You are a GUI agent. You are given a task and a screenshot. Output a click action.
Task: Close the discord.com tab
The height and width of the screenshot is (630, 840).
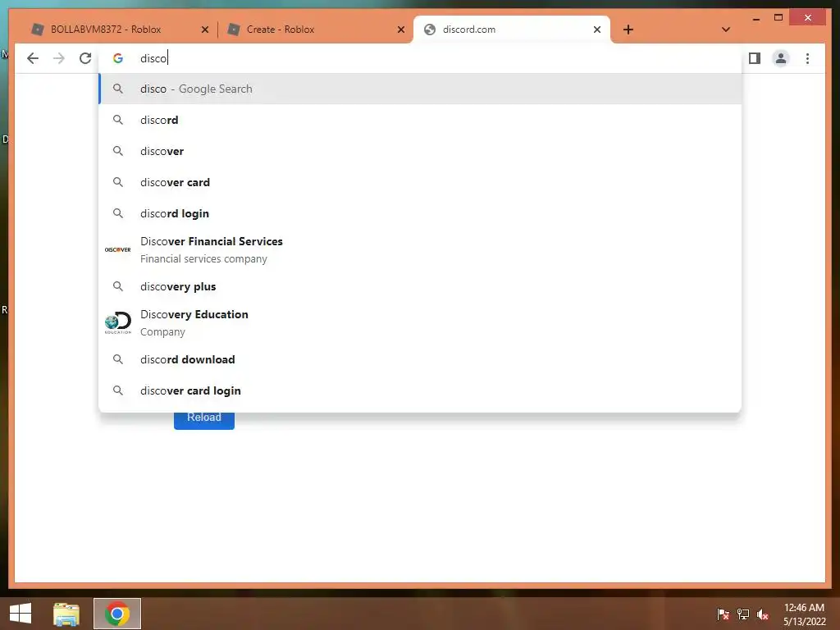[597, 30]
